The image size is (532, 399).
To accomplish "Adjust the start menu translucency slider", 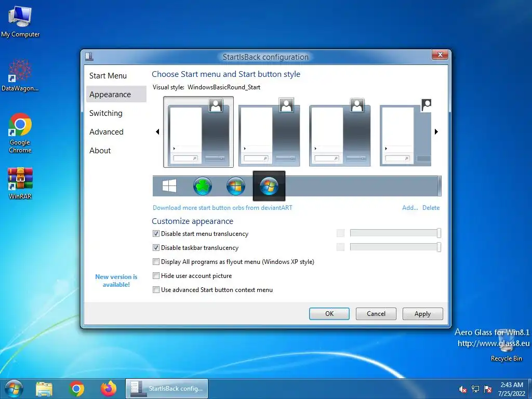I will [395, 233].
